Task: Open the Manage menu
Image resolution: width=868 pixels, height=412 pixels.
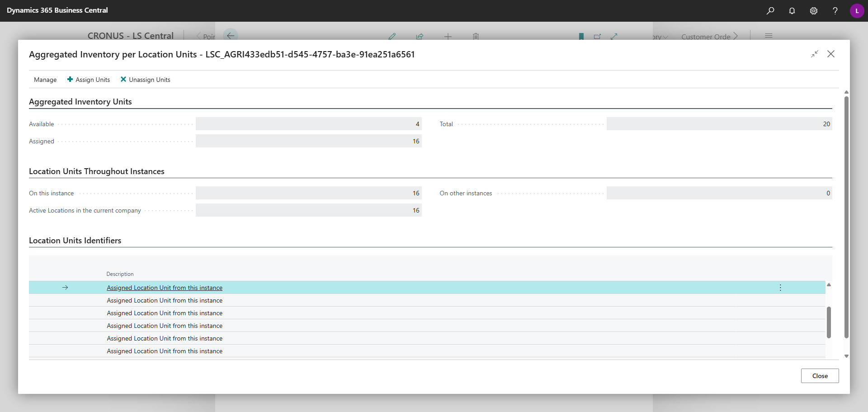Action: tap(45, 80)
